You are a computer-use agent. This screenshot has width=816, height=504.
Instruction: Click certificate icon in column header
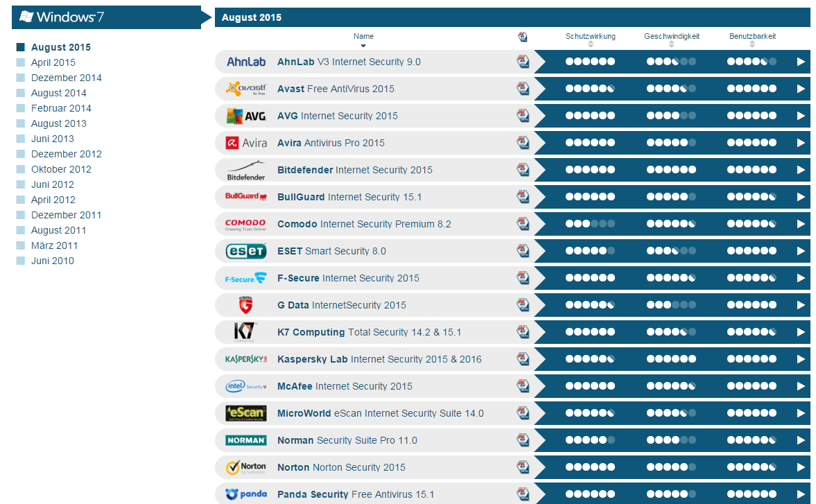point(523,37)
